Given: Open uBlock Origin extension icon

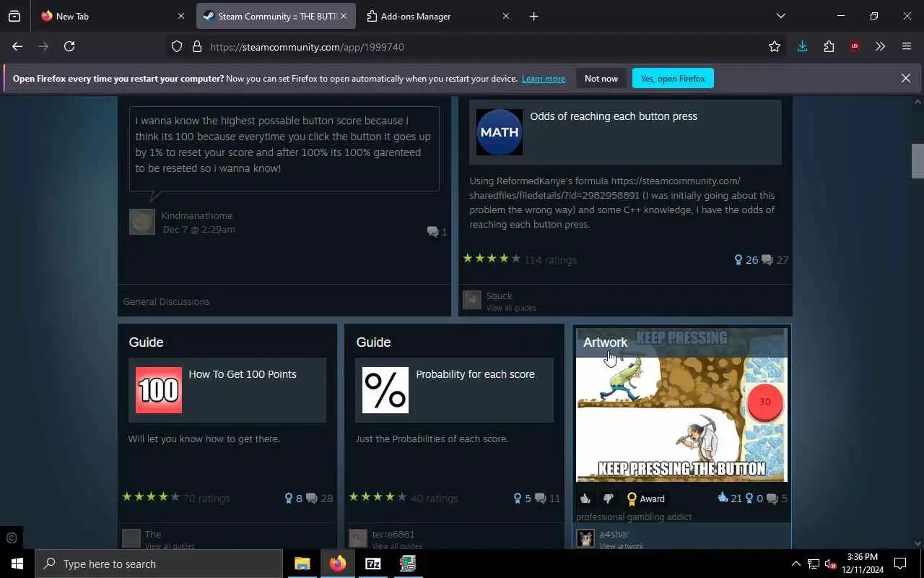Looking at the screenshot, I should pos(855,46).
